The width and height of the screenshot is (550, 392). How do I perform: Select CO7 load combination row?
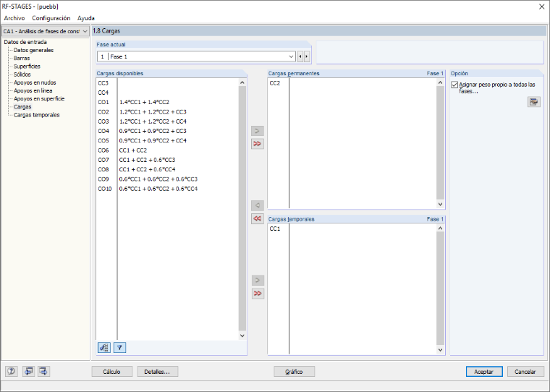click(168, 160)
